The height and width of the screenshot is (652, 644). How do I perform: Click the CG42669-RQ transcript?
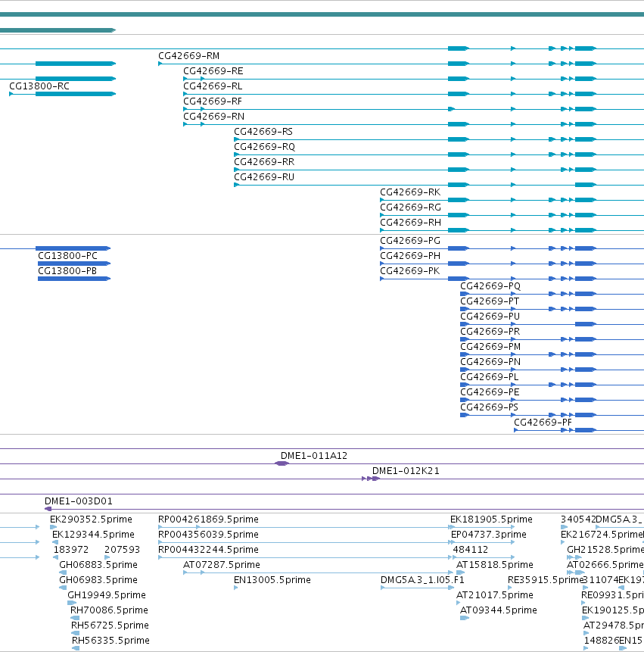[x=265, y=147]
